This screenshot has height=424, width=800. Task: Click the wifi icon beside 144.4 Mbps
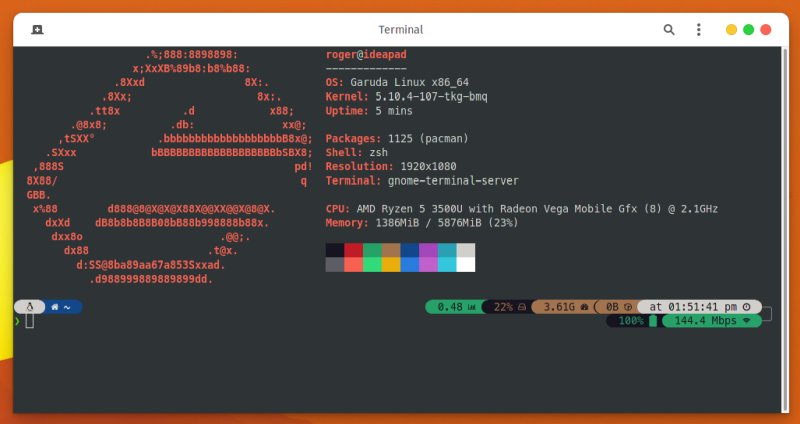[x=747, y=321]
